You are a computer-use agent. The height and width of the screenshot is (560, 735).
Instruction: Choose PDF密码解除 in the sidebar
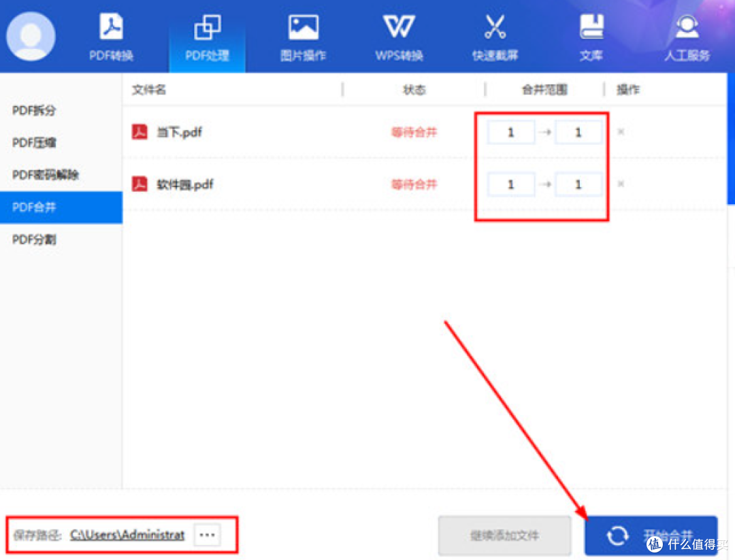[46, 175]
